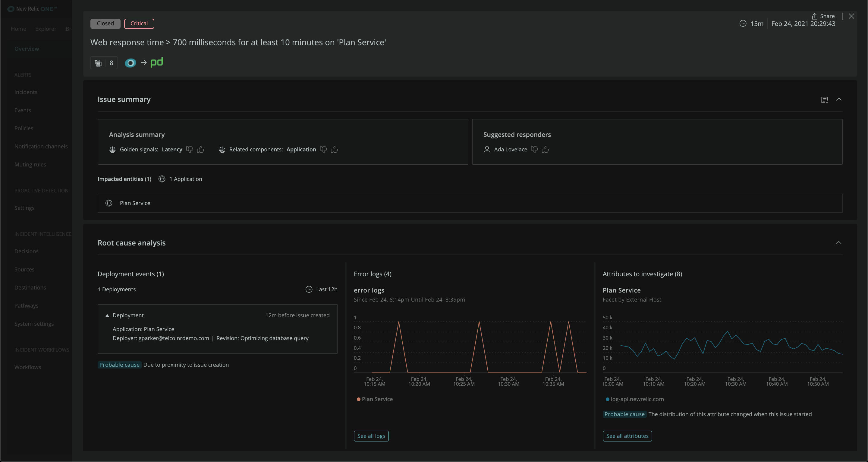
Task: Thumbs up the Application related component
Action: (x=334, y=149)
